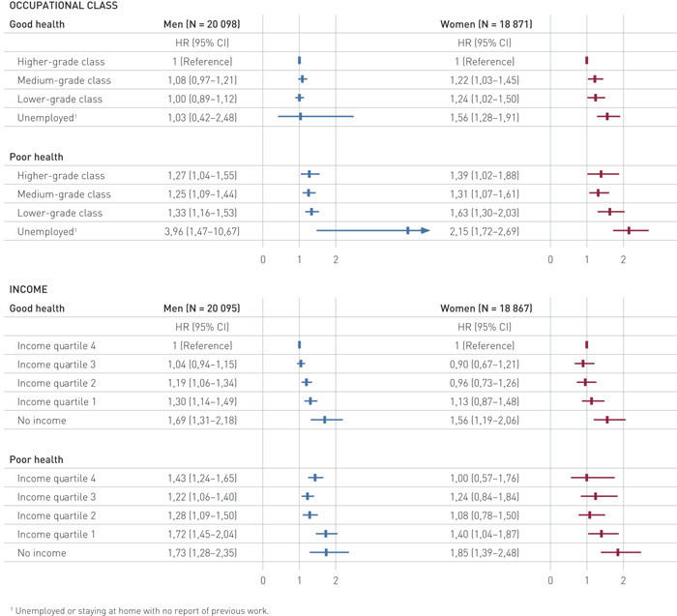Click the footnote about unemployed or staying home
Image resolution: width=677 pixels, height=616 pixels.
pyautogui.click(x=141, y=609)
